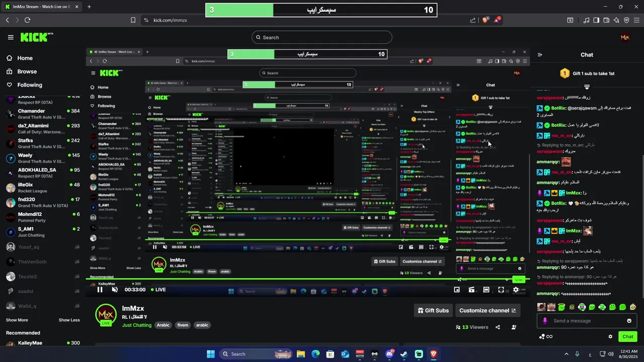Open the Kick hamburger menu
The image size is (644, 362).
tap(11, 37)
